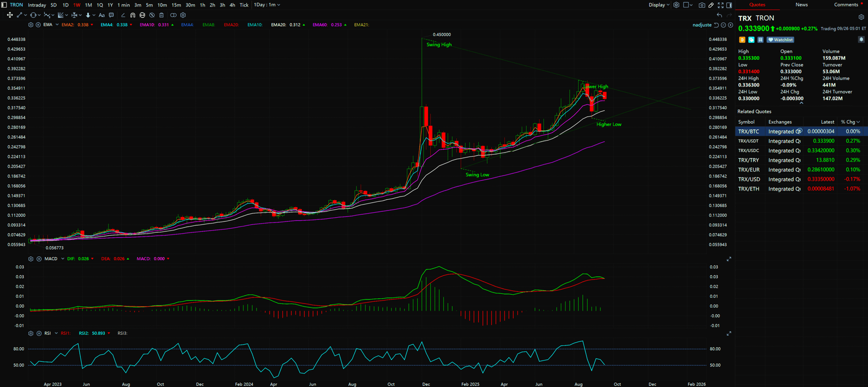Image resolution: width=868 pixels, height=387 pixels.
Task: Select the magnet snap tool
Action: tap(132, 15)
